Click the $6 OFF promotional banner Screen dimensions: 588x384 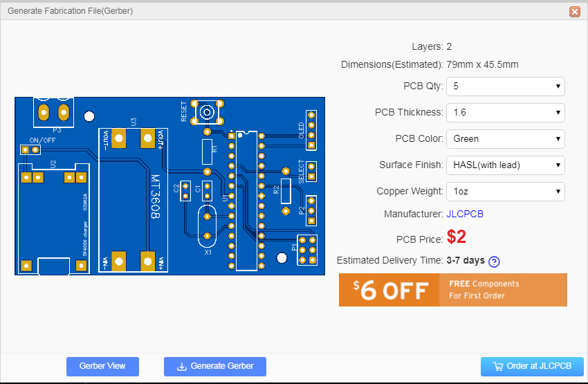click(x=453, y=290)
